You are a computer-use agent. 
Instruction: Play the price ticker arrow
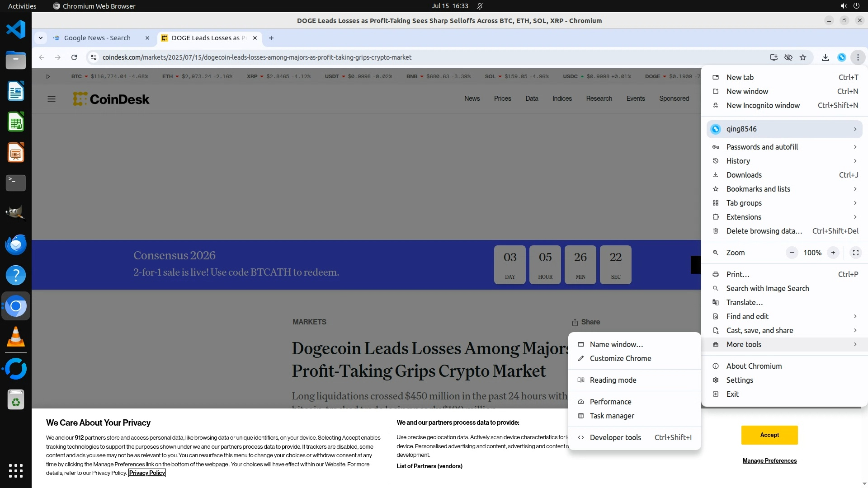coord(48,76)
